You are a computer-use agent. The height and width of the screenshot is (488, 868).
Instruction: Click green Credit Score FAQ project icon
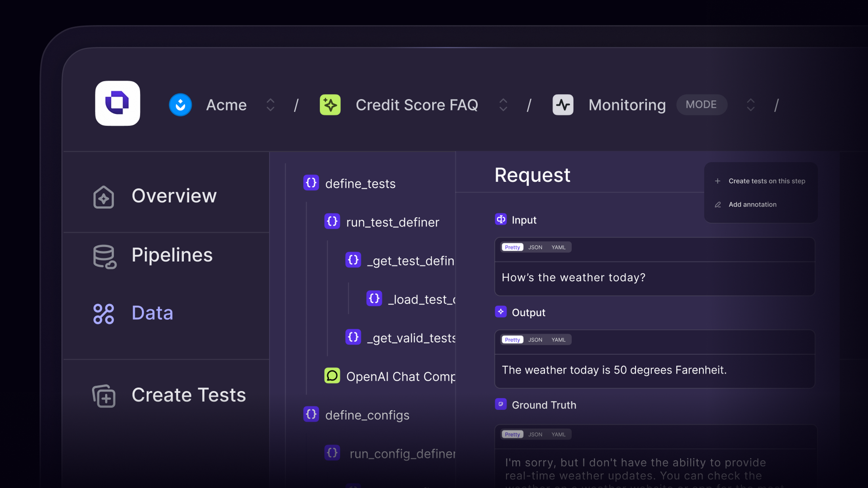pyautogui.click(x=330, y=105)
